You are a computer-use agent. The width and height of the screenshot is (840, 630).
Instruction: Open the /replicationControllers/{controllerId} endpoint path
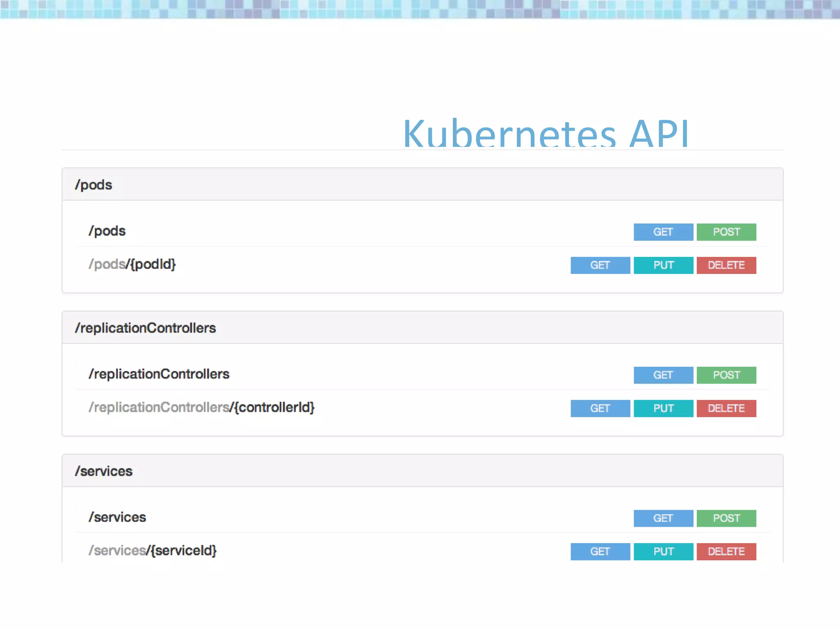pyautogui.click(x=201, y=407)
